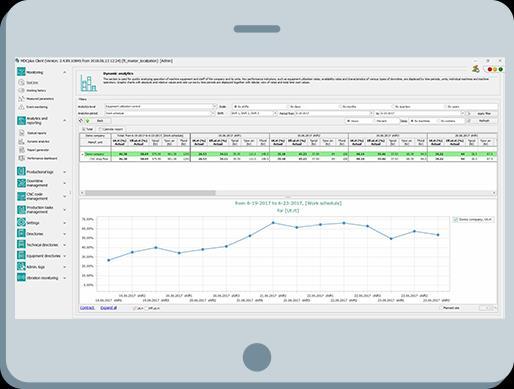Select the 'By days' scale radio button
Screen dimensions: 514x389
click(x=288, y=107)
